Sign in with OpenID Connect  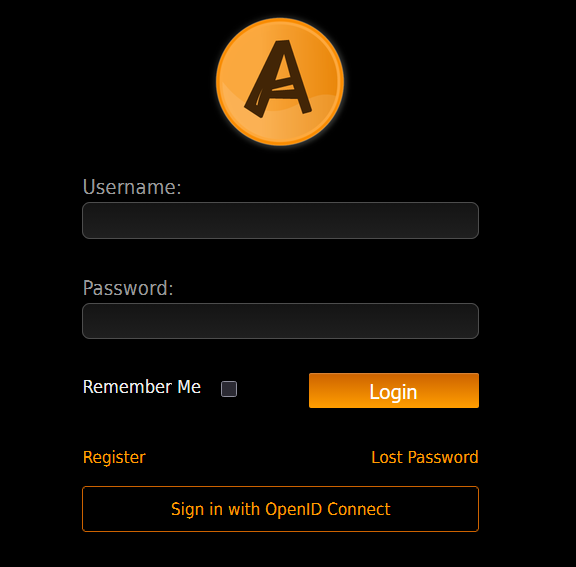tap(280, 509)
